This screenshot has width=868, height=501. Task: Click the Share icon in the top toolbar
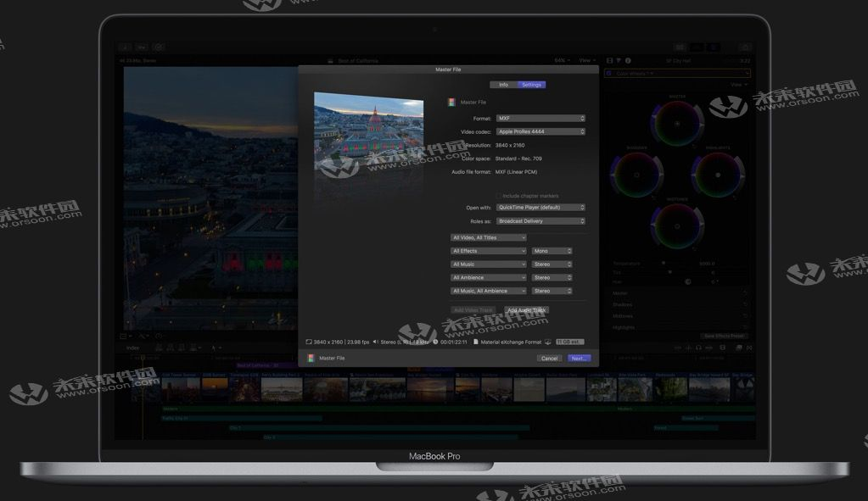click(745, 47)
